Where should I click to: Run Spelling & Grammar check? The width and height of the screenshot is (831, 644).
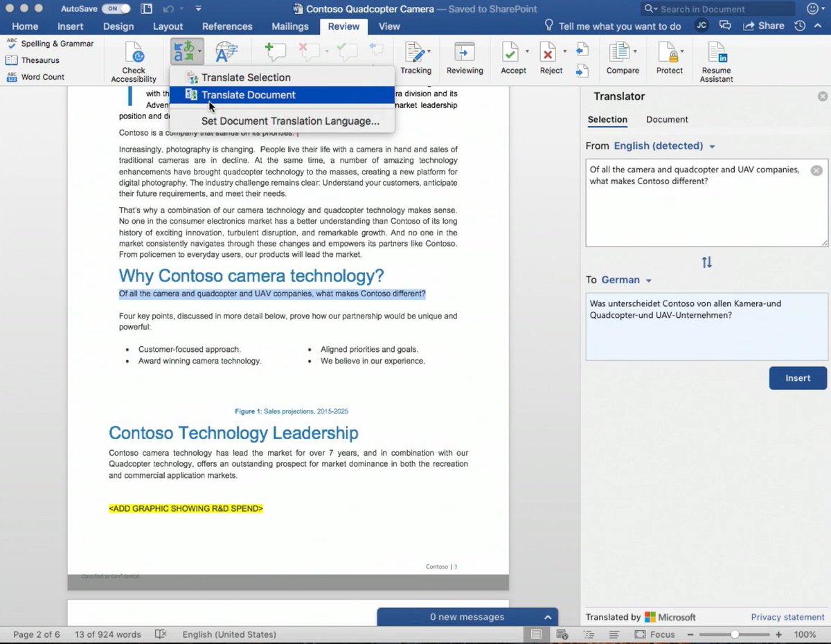50,43
